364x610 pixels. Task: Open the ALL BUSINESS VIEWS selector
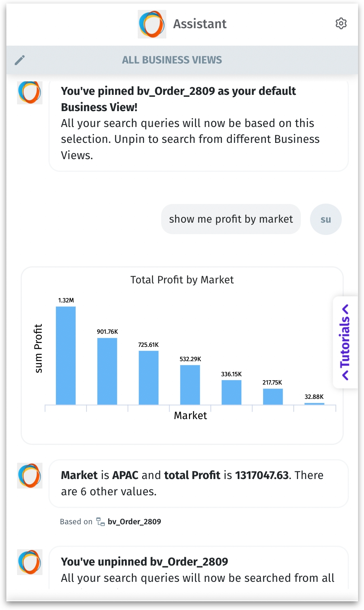click(172, 60)
